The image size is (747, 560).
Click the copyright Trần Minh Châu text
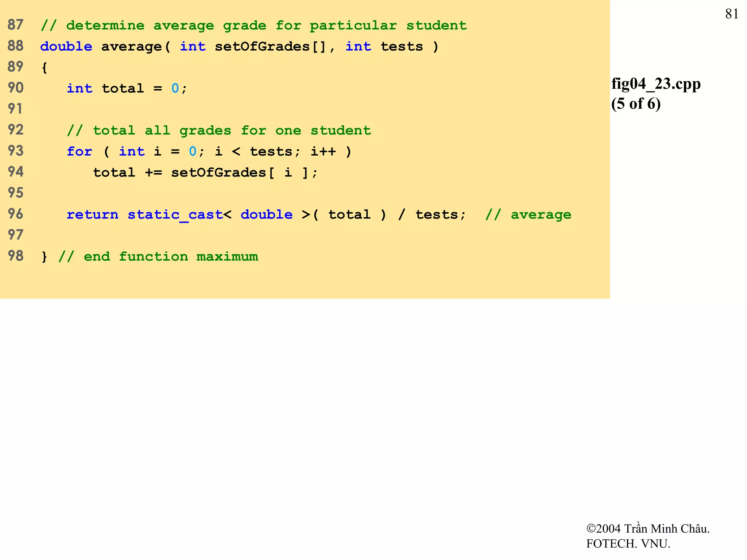[648, 529]
